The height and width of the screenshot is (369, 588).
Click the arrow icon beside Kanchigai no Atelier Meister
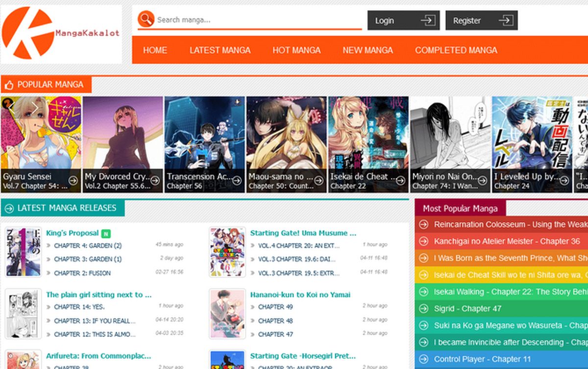(x=424, y=242)
